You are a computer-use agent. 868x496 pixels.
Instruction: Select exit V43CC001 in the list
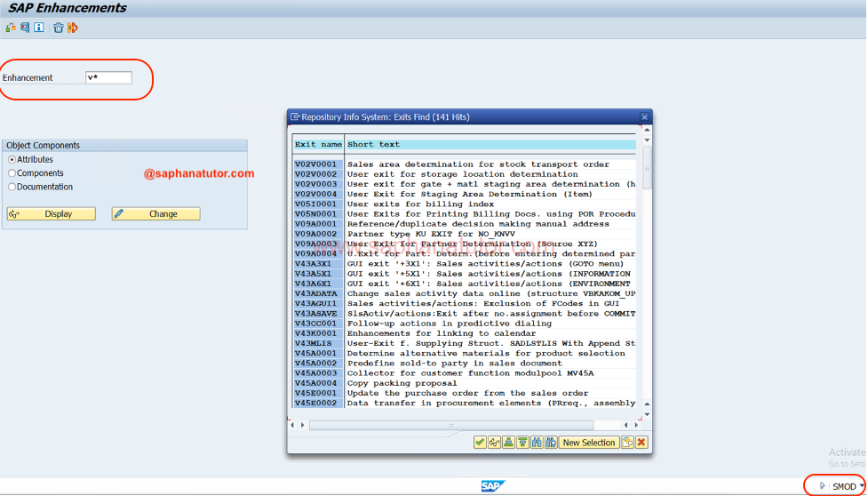click(315, 324)
